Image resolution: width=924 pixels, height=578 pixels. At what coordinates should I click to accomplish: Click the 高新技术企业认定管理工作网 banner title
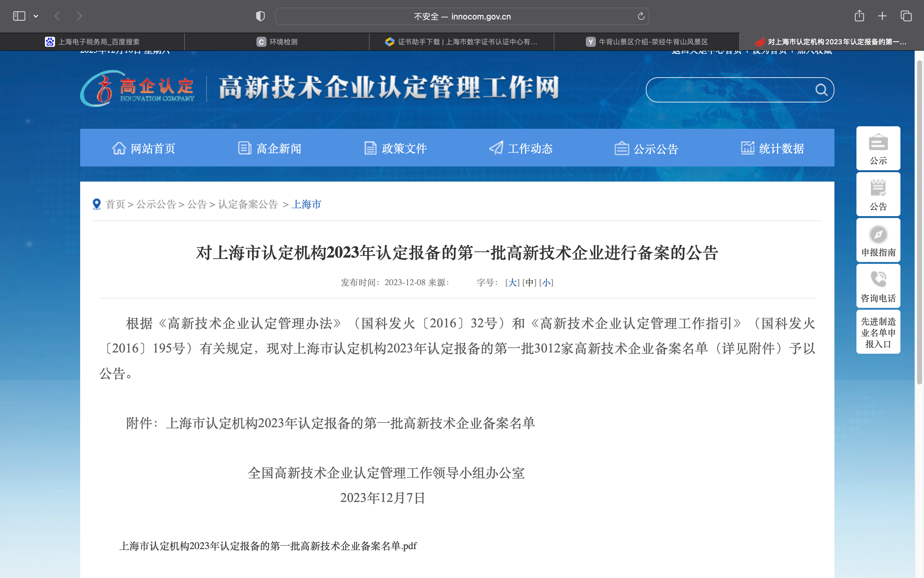click(x=389, y=88)
